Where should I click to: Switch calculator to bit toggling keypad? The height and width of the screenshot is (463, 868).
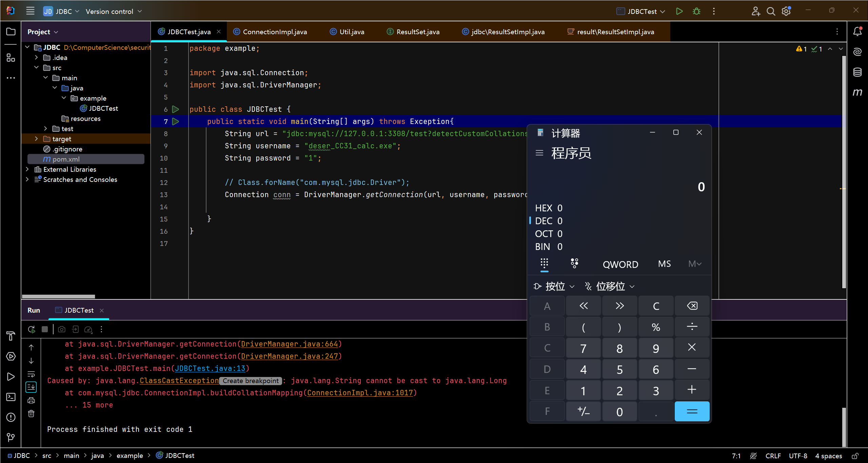coord(574,263)
